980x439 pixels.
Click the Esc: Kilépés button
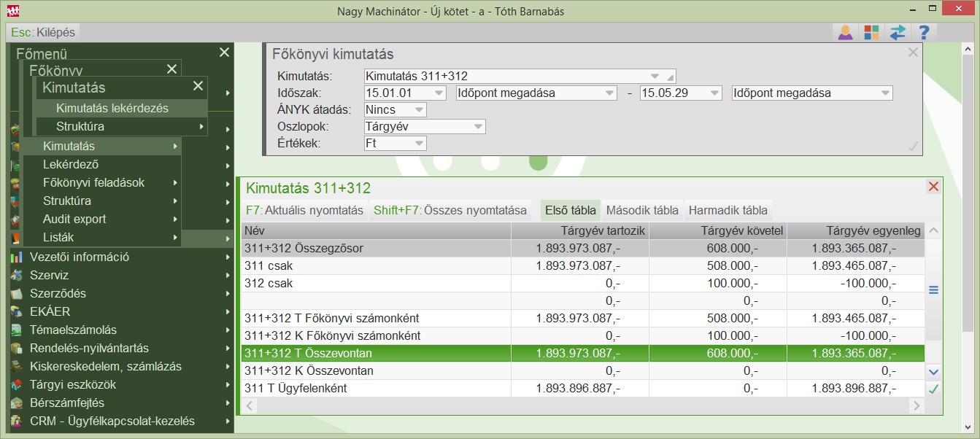pyautogui.click(x=43, y=32)
